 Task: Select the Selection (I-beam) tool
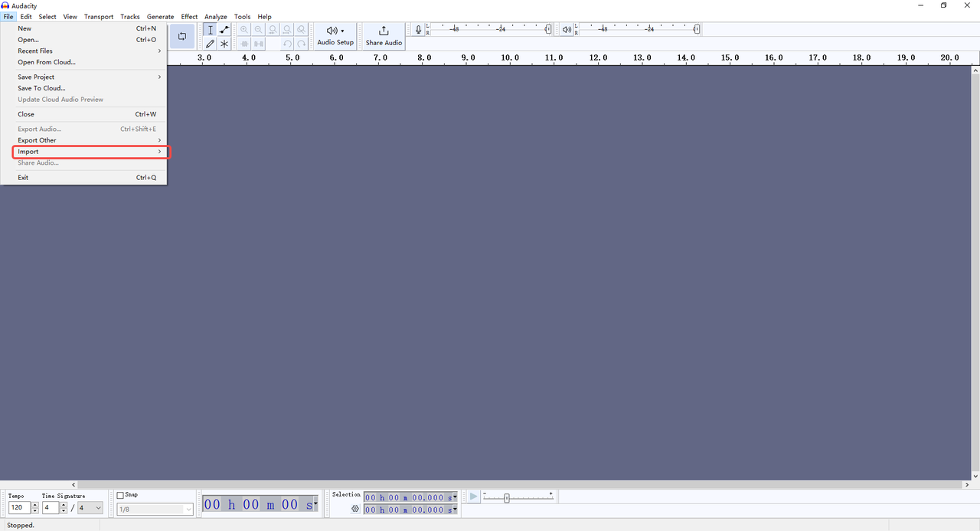[x=211, y=30]
